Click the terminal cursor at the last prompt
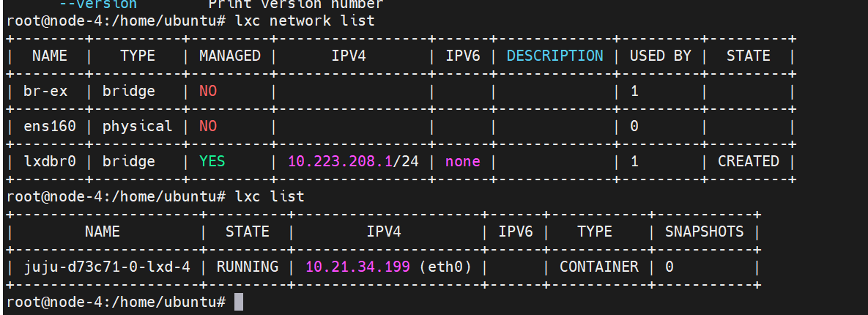This screenshot has height=315, width=868. (x=237, y=302)
